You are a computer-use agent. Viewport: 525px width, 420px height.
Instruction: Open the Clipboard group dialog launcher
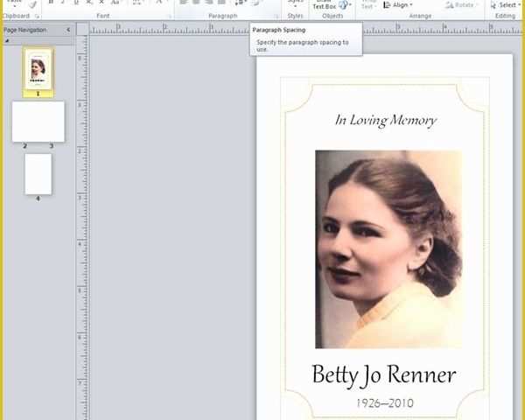(37, 16)
